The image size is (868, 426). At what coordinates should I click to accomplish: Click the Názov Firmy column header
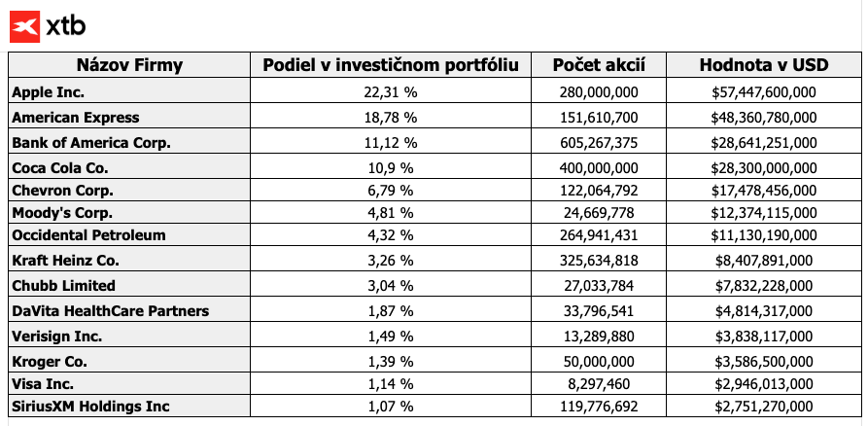pyautogui.click(x=128, y=66)
